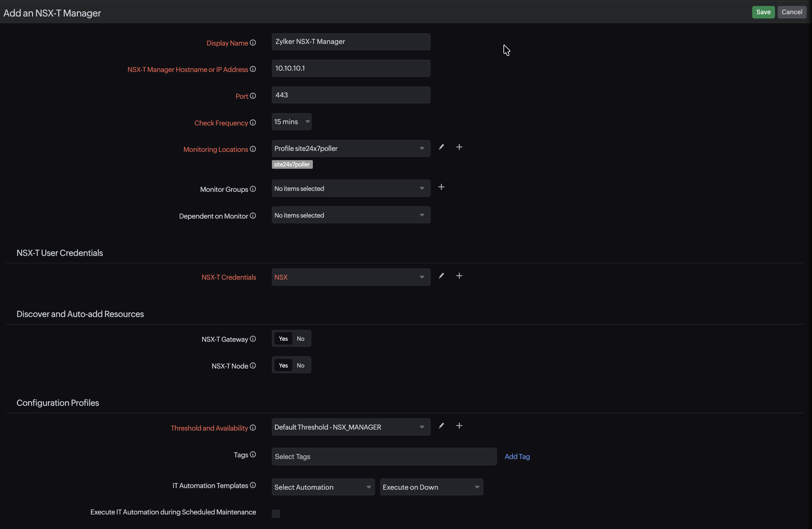Viewport: 812px width, 529px height.
Task: Edit the selected monitoring location profile
Action: pyautogui.click(x=441, y=147)
